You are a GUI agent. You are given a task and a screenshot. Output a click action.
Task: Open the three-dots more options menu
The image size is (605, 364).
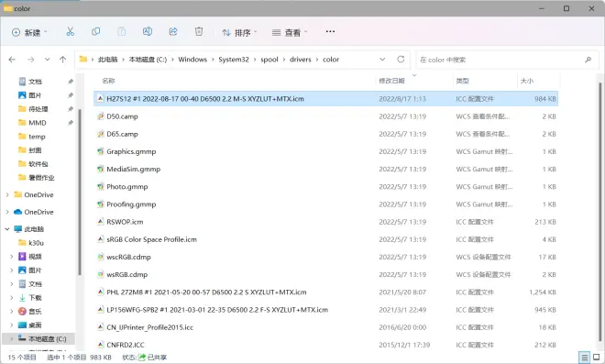(330, 32)
